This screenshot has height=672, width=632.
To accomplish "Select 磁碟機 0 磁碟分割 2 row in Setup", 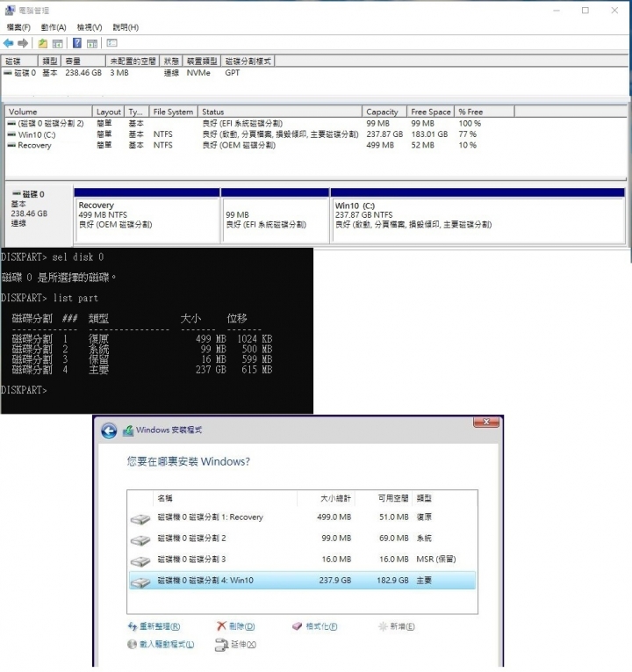I will tap(302, 538).
